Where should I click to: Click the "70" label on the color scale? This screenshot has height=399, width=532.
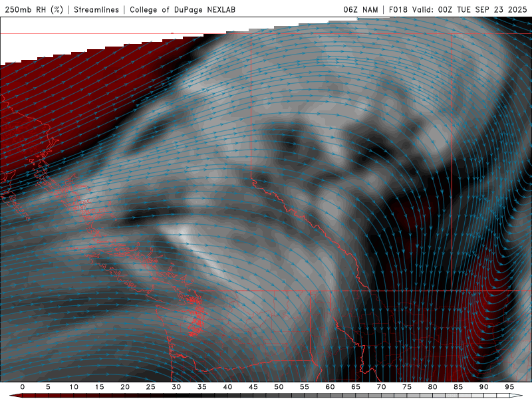tap(381, 387)
